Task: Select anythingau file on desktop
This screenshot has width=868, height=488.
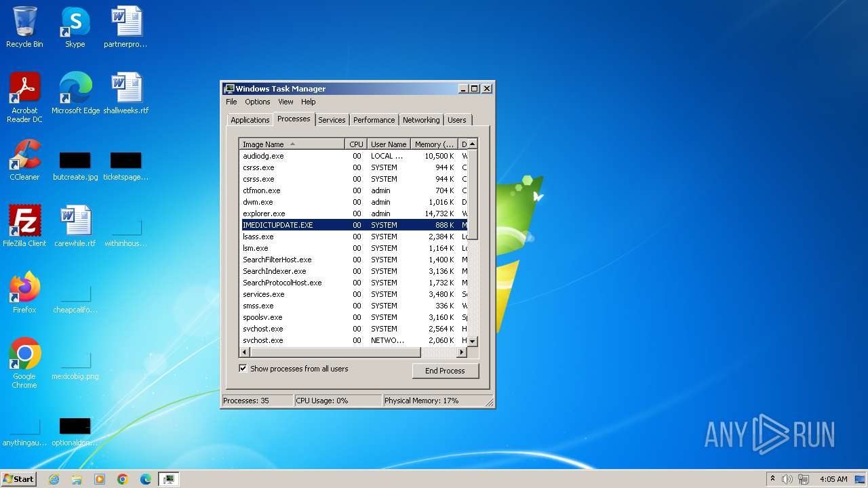Action: (24, 431)
